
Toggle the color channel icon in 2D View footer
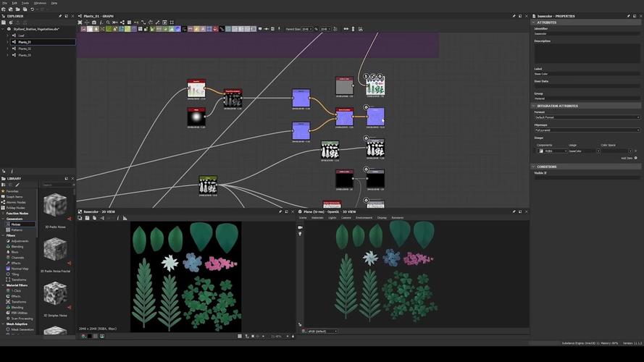coord(84,336)
